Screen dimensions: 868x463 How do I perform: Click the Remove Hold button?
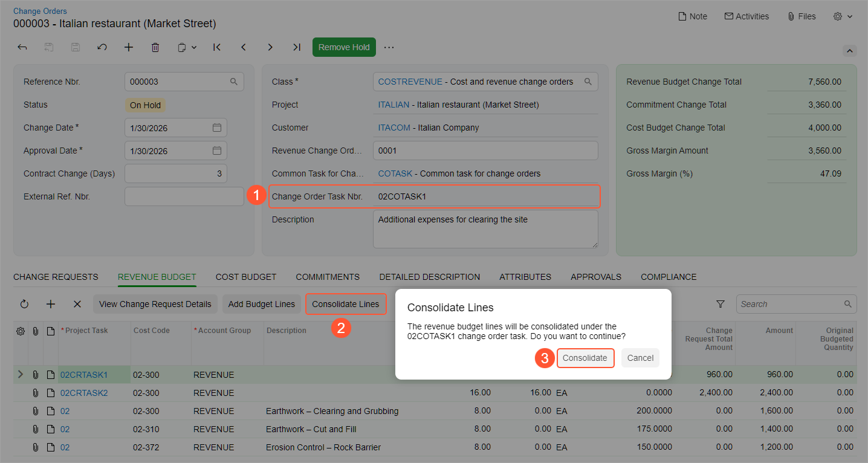[x=344, y=47]
